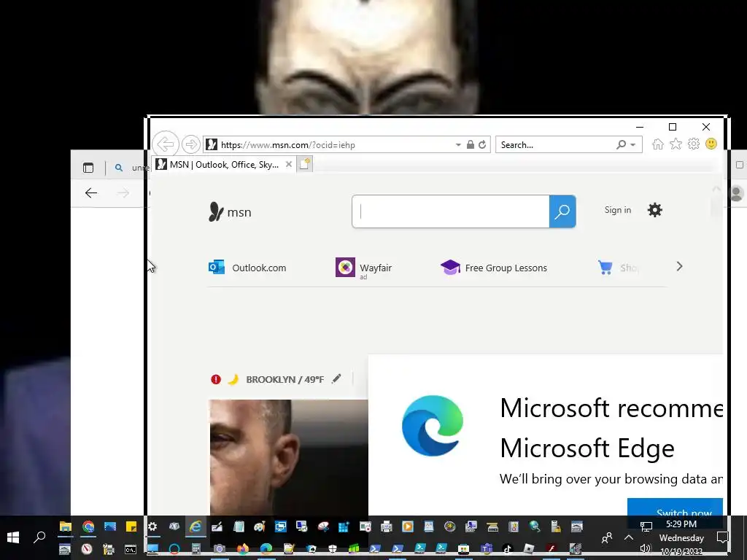Screen dimensions: 747x560
Task: Open Microsoft Teams taskbar icon
Action: 486,550
